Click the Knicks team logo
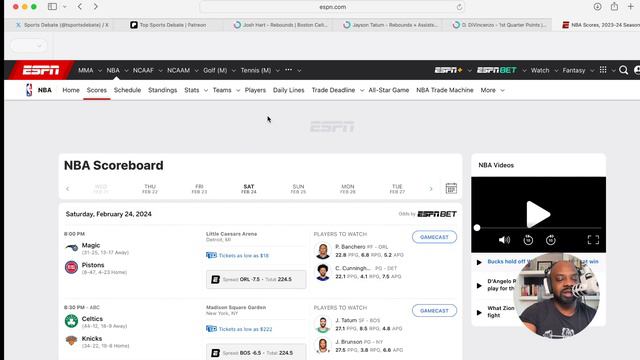Screen dimensions: 640x360 coord(71,340)
